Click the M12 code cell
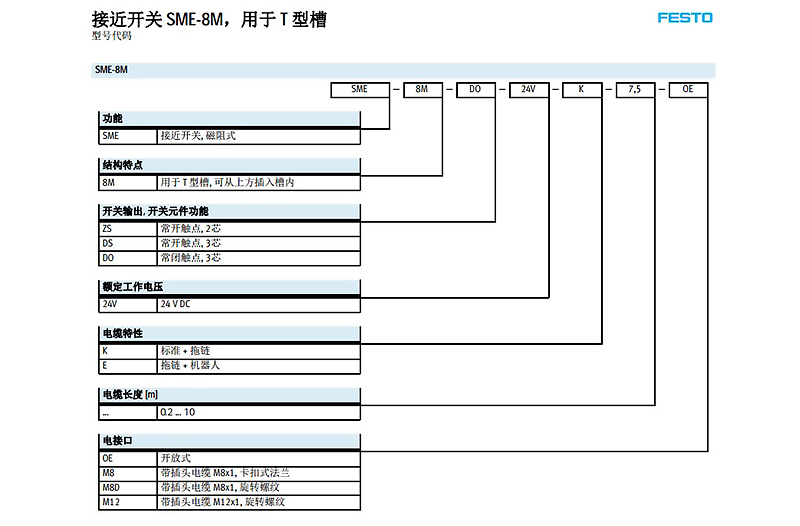Image resolution: width=800 pixels, height=526 pixels. (128, 503)
